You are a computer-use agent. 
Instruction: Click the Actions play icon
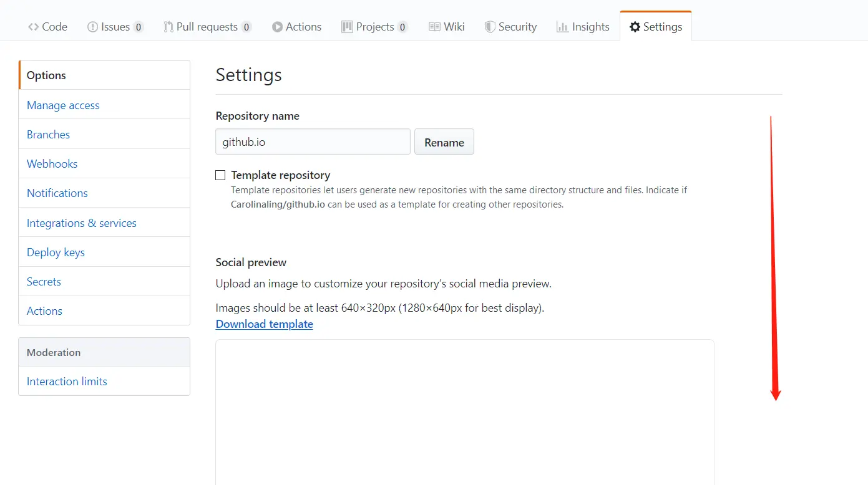(x=277, y=27)
